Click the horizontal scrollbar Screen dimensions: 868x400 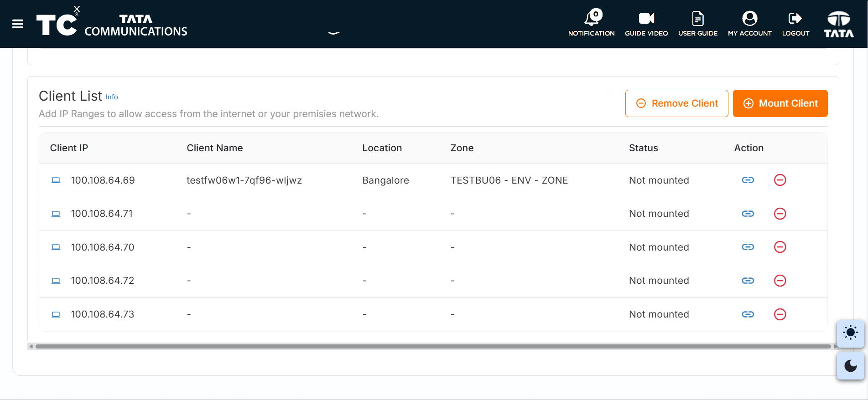[433, 346]
